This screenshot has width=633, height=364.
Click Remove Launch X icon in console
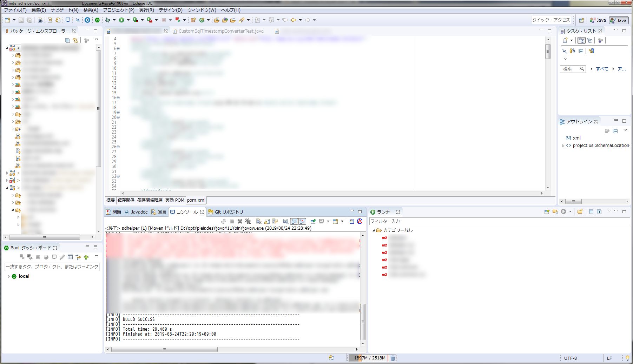[x=240, y=221]
